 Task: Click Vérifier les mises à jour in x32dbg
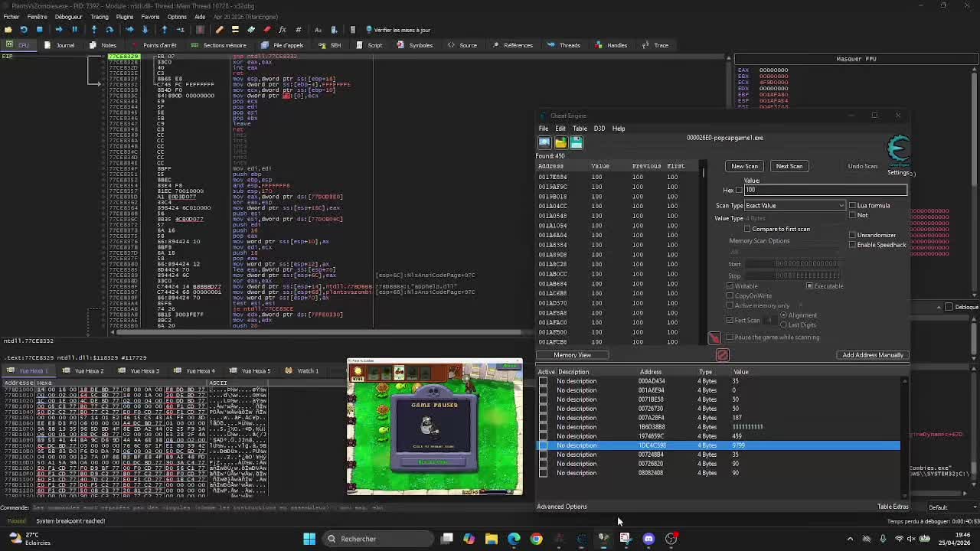(398, 30)
